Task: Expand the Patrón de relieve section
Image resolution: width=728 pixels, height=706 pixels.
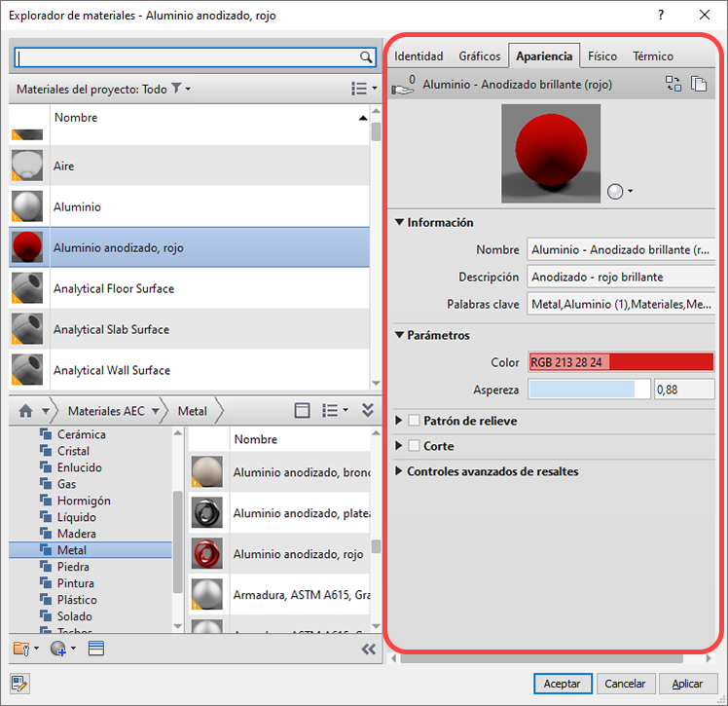Action: (x=398, y=421)
